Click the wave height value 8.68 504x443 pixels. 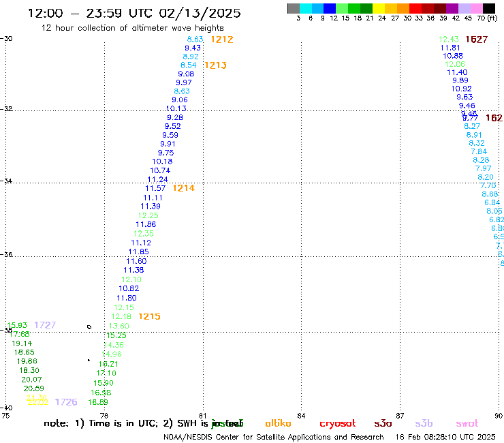coord(490,194)
